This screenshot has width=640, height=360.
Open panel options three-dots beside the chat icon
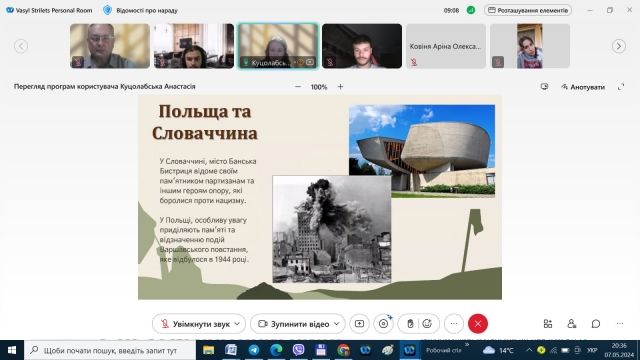click(620, 324)
